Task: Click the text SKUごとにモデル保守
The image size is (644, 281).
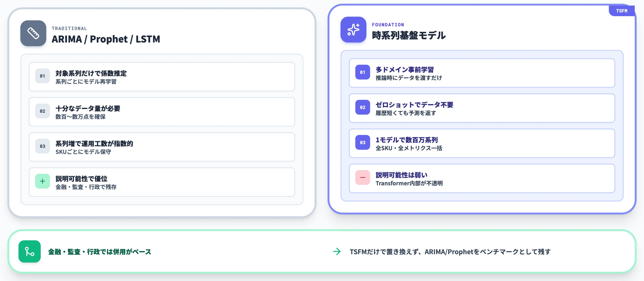Action: coord(83,152)
